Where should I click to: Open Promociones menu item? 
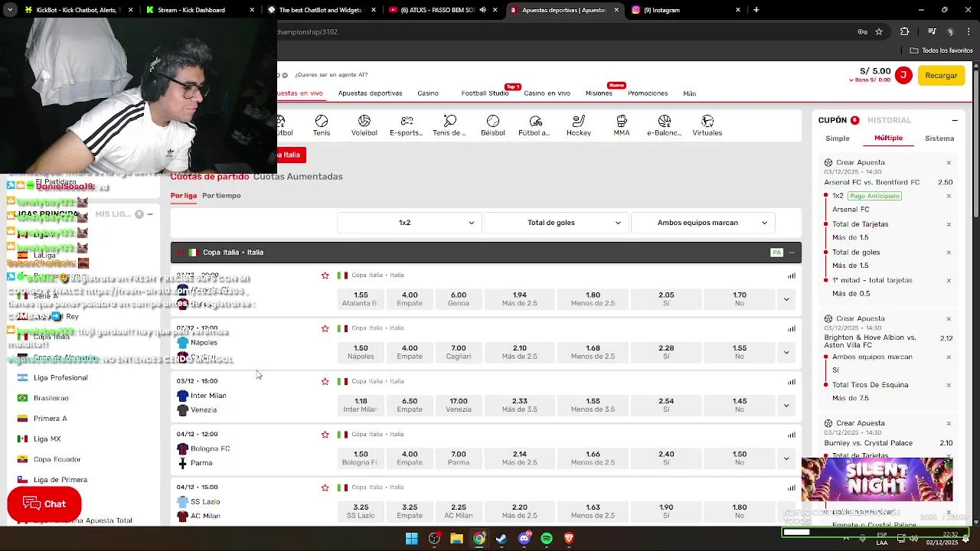click(x=648, y=93)
